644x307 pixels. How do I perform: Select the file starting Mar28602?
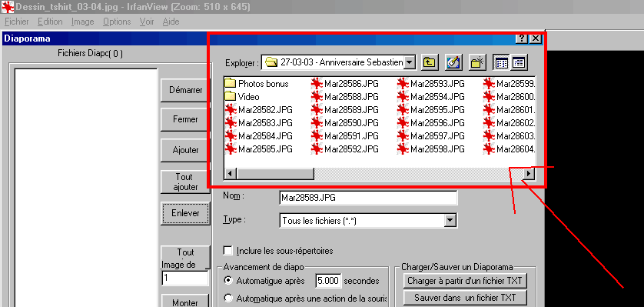coord(510,123)
